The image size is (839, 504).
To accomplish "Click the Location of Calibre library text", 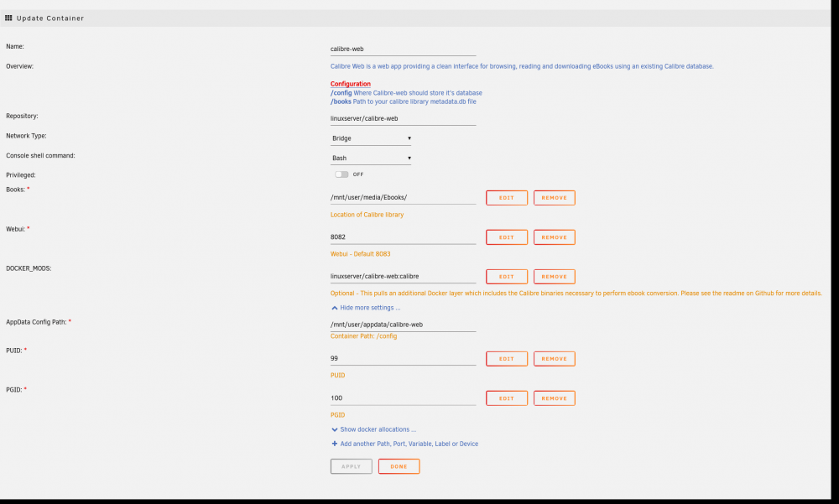I will [367, 215].
